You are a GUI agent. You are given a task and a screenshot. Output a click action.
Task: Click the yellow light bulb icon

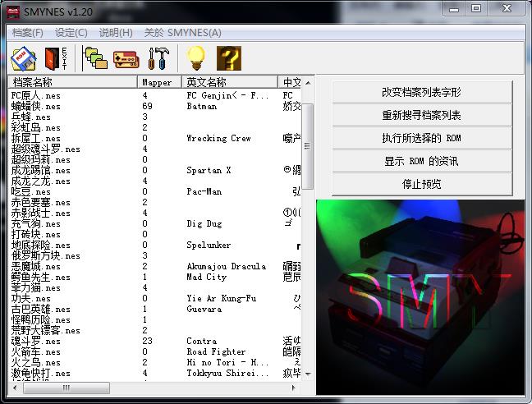tap(196, 58)
